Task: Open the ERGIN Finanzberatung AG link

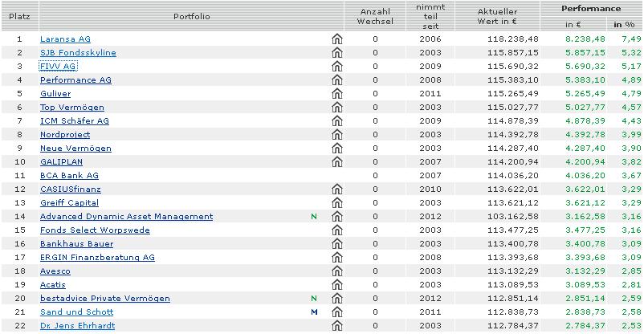Action: 97,257
